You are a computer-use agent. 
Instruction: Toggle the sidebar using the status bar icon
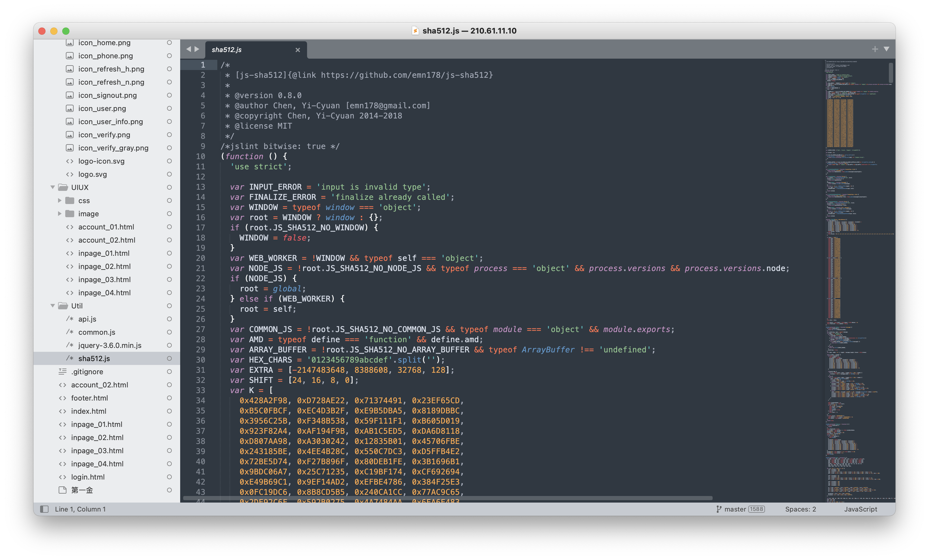coord(45,509)
